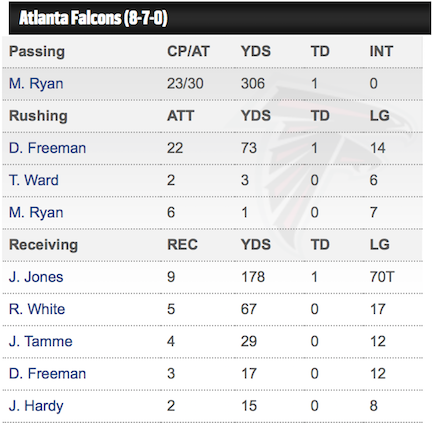Screen dimensions: 432x423
Task: Click the Receiving section heading
Action: 43,245
